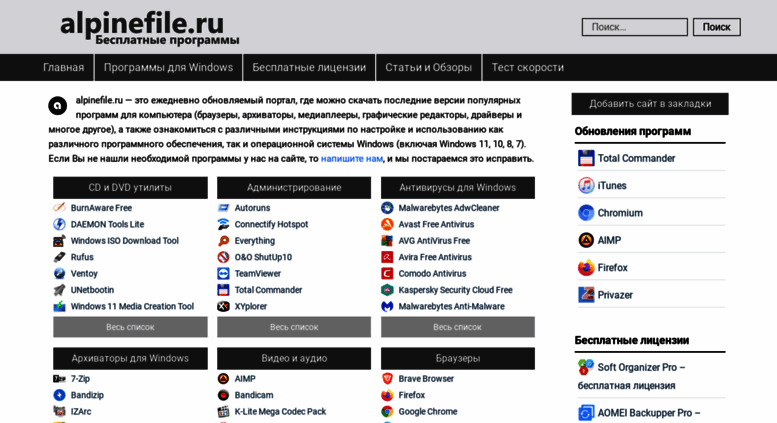Image resolution: width=777 pixels, height=423 pixels.
Task: Click the Avast Free Antivirus icon
Action: 387,224
